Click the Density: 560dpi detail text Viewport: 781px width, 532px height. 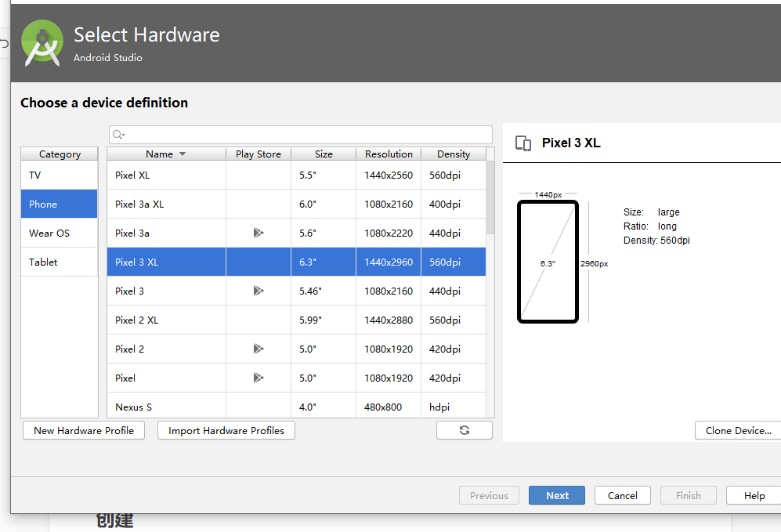pos(656,240)
